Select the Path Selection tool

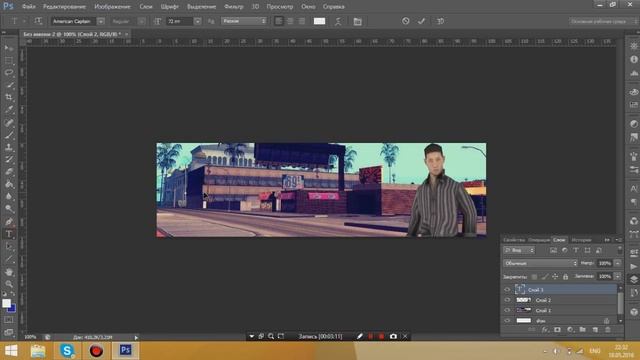click(x=9, y=246)
